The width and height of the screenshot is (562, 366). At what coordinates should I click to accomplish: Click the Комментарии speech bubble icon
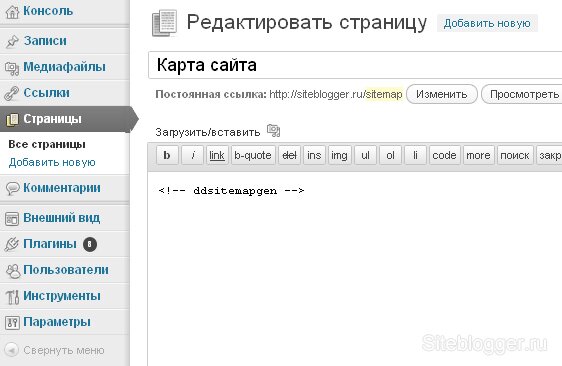(12, 189)
